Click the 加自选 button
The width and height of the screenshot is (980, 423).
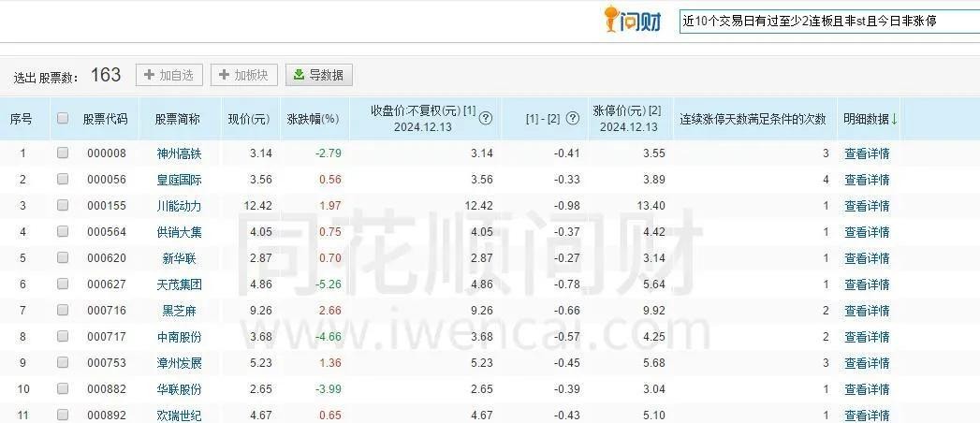[x=169, y=75]
